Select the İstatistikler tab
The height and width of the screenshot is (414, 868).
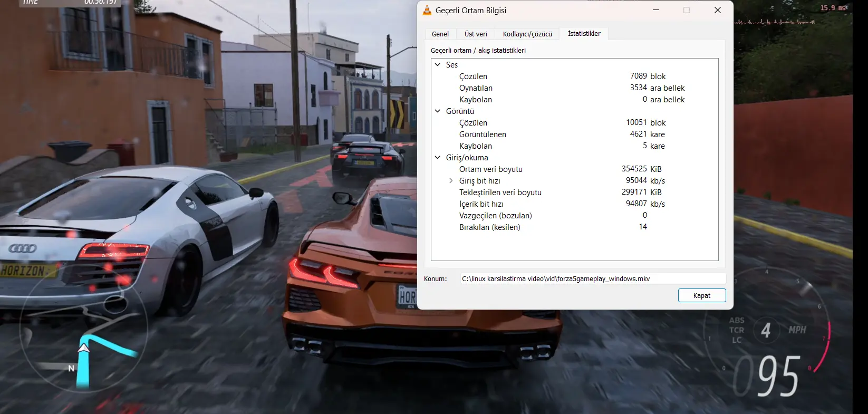pyautogui.click(x=584, y=33)
